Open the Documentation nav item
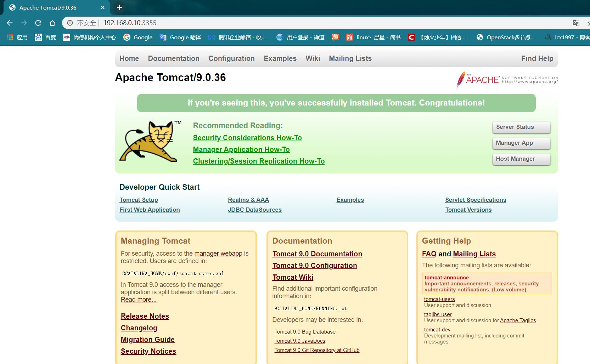 tap(174, 58)
